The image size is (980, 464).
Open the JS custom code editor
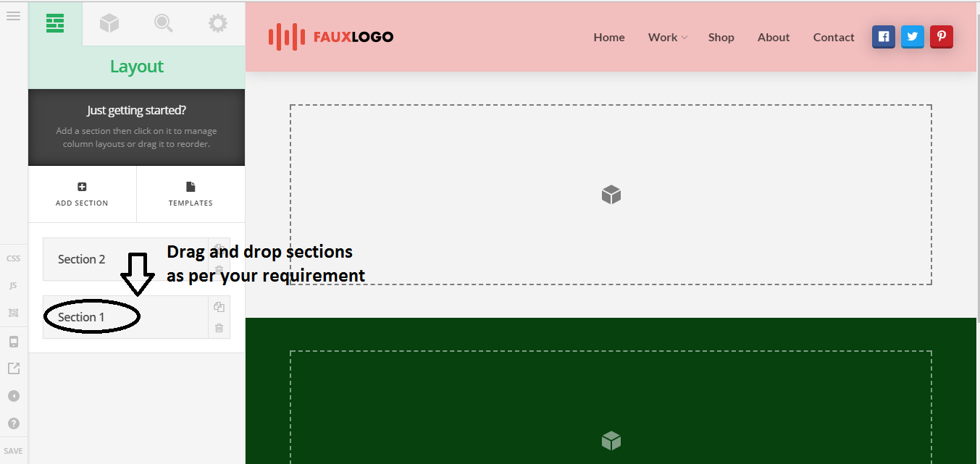point(13,286)
